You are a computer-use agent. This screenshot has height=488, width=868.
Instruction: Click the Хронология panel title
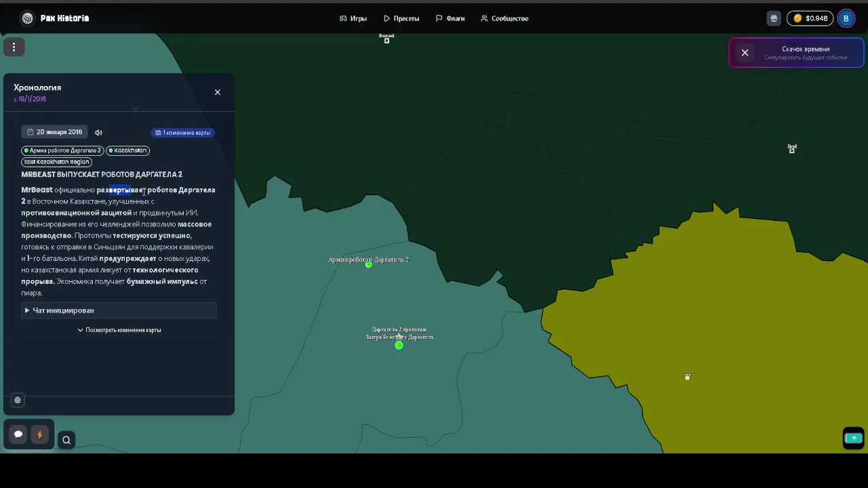[x=37, y=87]
